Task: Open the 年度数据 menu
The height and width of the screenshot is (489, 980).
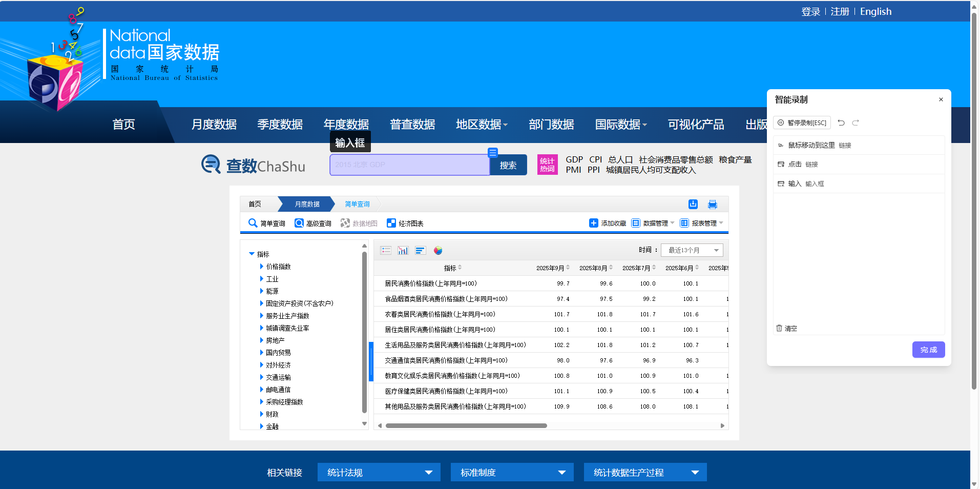Action: [x=346, y=124]
